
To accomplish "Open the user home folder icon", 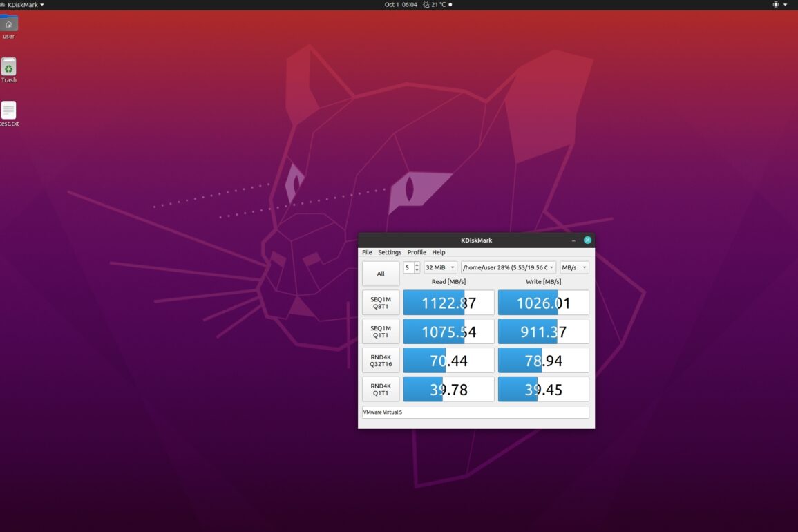I will (8, 26).
